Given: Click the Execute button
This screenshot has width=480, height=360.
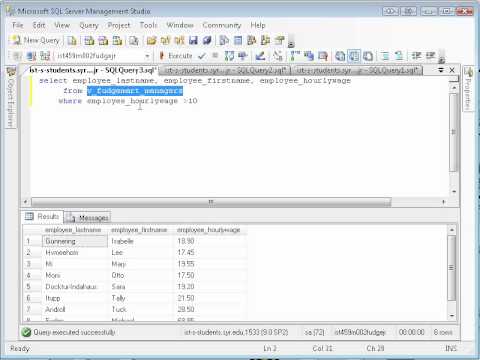Looking at the screenshot, I should coord(176,56).
